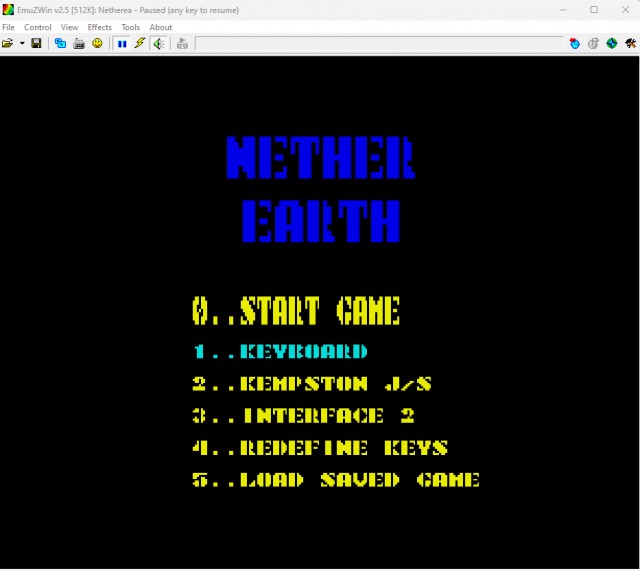Click the '4..REDEFINE KEYS' option
The height and width of the screenshot is (571, 640).
coord(320,448)
